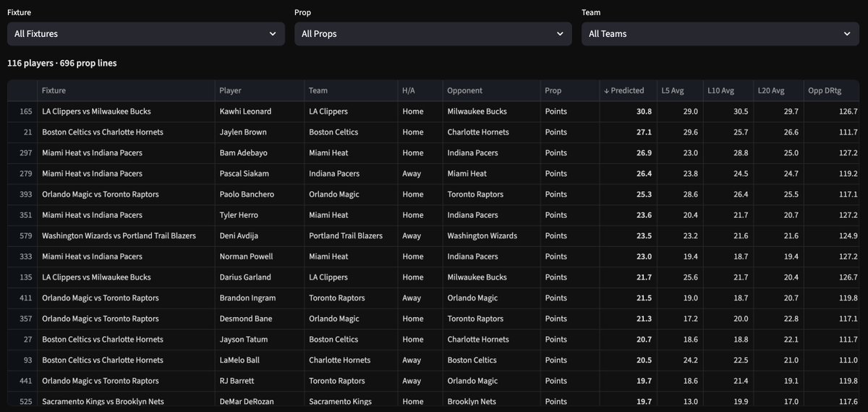Sort by the Fixture column header

tap(125, 91)
